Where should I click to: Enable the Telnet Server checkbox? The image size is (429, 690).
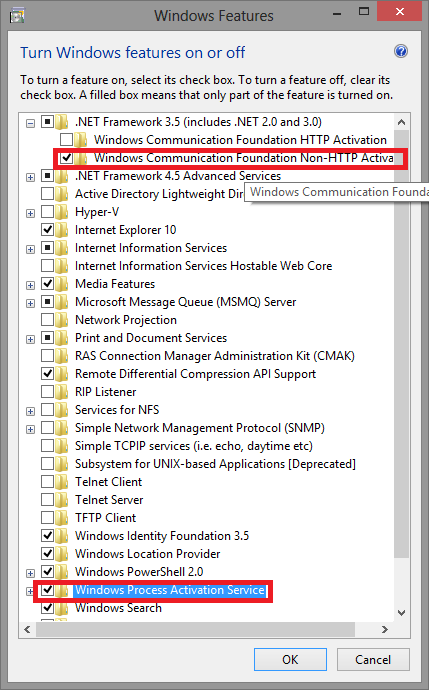(x=48, y=500)
